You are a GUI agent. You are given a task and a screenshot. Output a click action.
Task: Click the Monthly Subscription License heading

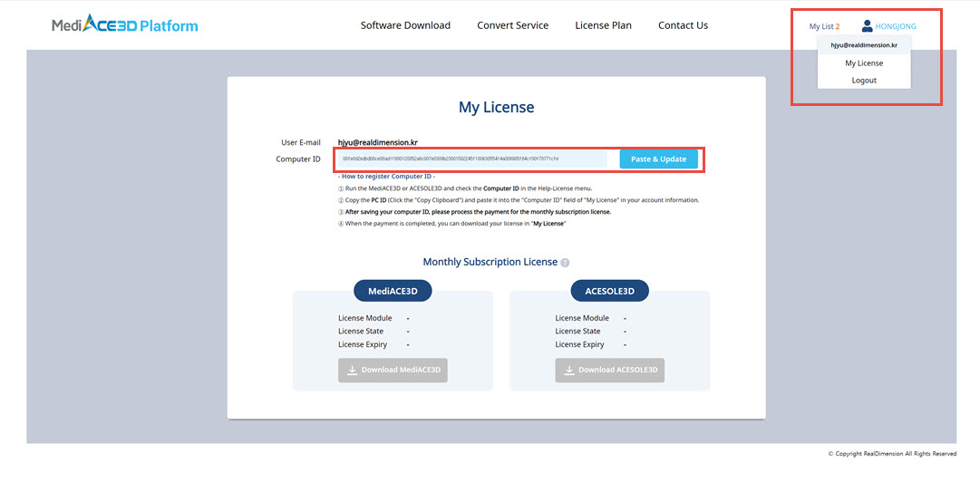[x=490, y=262]
